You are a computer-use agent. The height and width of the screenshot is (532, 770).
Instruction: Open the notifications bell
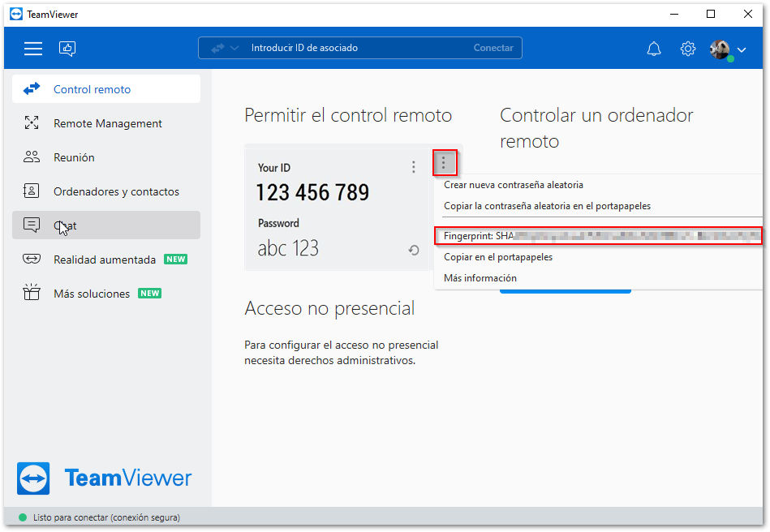click(654, 49)
